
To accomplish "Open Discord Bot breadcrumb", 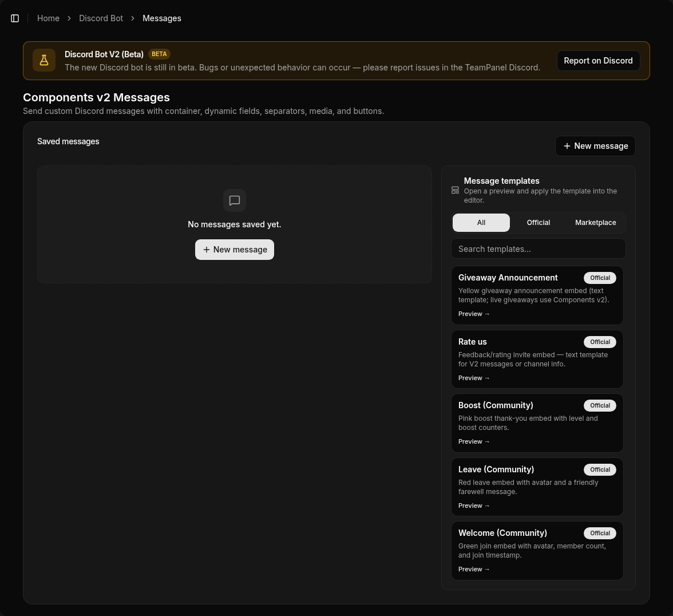I will pyautogui.click(x=101, y=18).
